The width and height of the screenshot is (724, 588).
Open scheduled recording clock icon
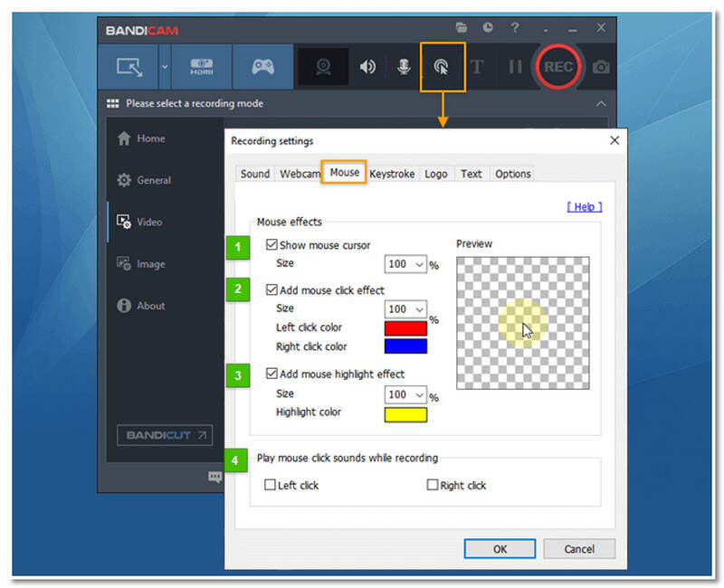tap(488, 28)
